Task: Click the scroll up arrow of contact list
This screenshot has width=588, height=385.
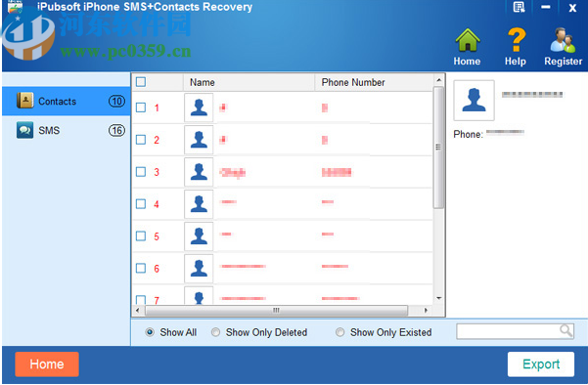Action: 438,80
